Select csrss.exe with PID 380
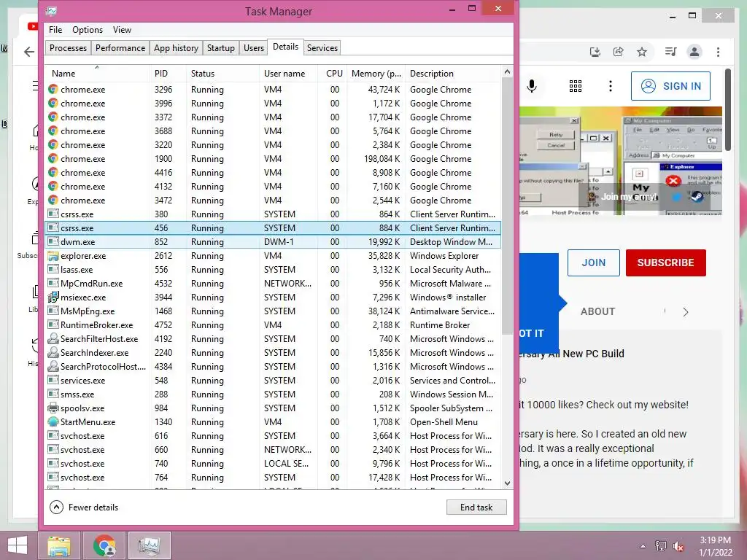 click(274, 214)
